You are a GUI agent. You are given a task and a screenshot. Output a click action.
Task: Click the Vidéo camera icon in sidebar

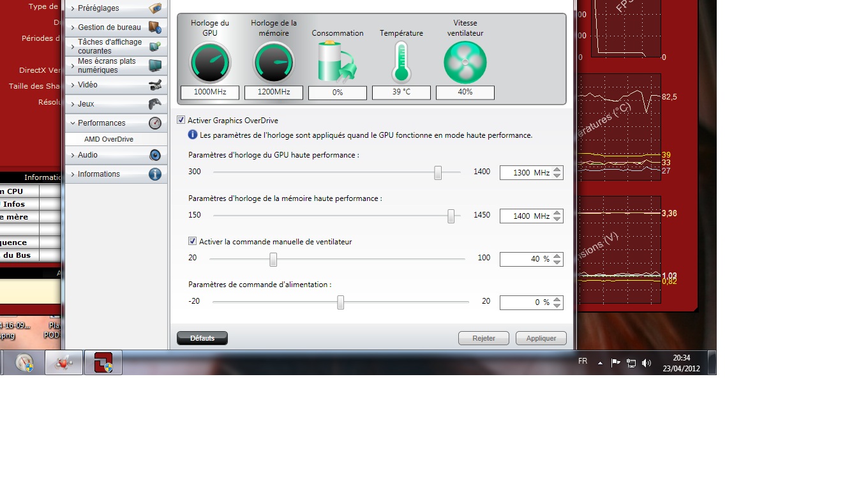(x=154, y=85)
